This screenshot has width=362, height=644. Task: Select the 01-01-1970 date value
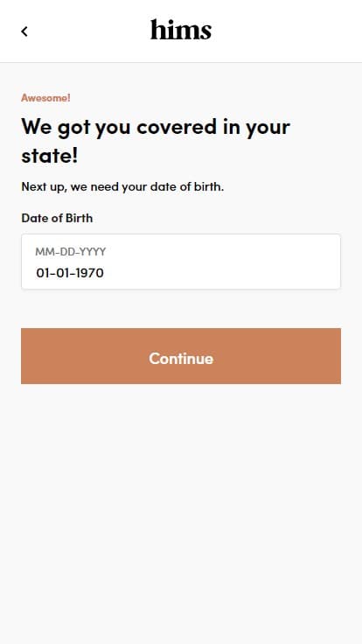tap(70, 273)
